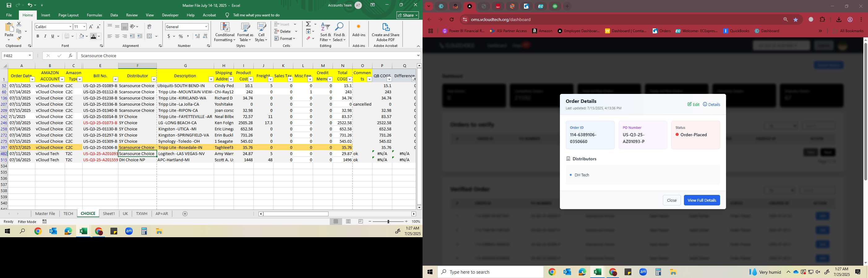
Task: Toggle Center horizontal alignment
Action: (117, 36)
